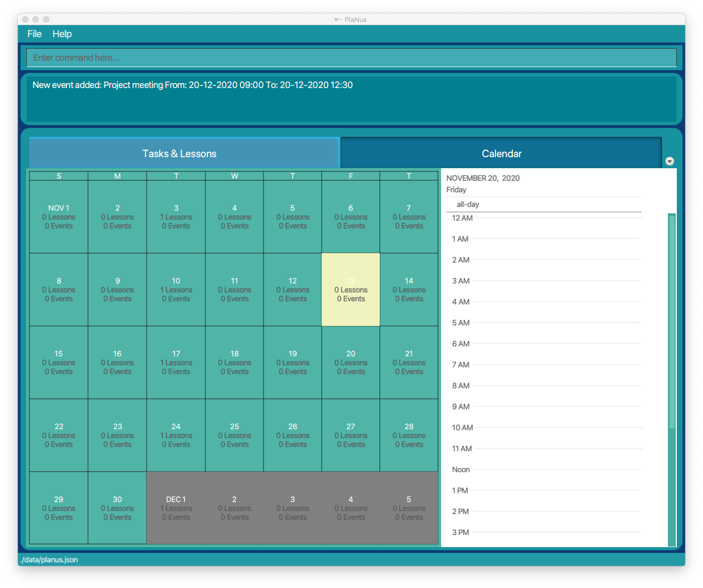Focus the command input field
The width and height of the screenshot is (703, 588).
coord(351,58)
